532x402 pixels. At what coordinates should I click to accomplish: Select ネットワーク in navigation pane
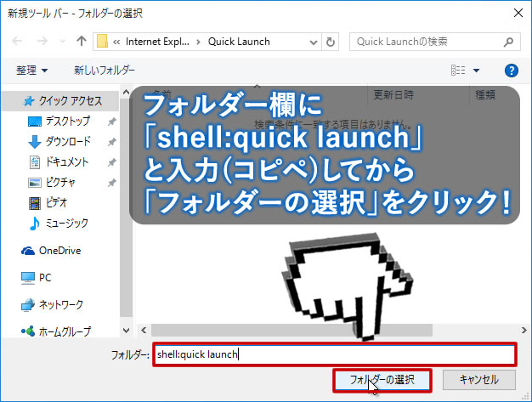pyautogui.click(x=52, y=304)
